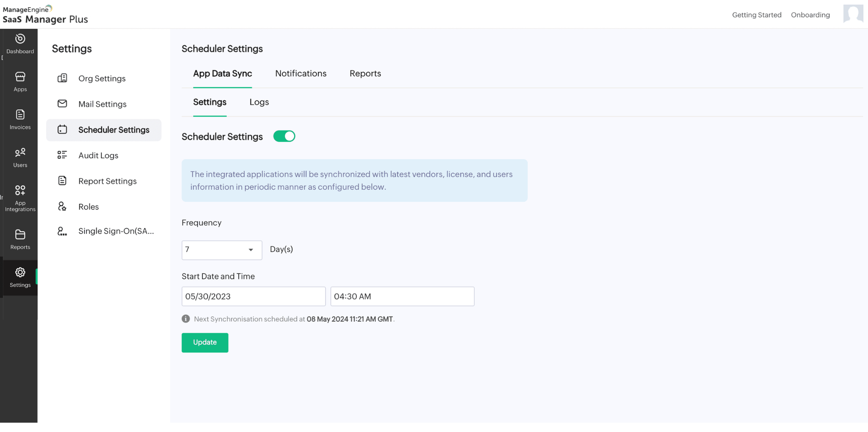Click the user profile avatar

coord(853,14)
